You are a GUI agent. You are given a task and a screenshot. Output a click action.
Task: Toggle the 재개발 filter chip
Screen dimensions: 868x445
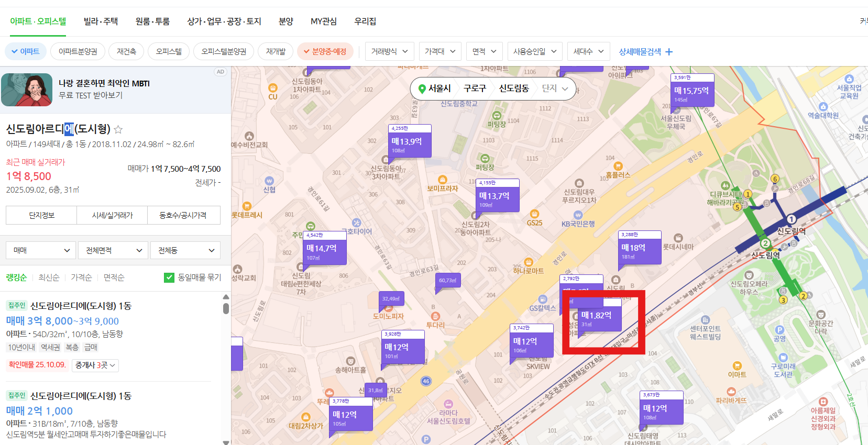(x=276, y=51)
